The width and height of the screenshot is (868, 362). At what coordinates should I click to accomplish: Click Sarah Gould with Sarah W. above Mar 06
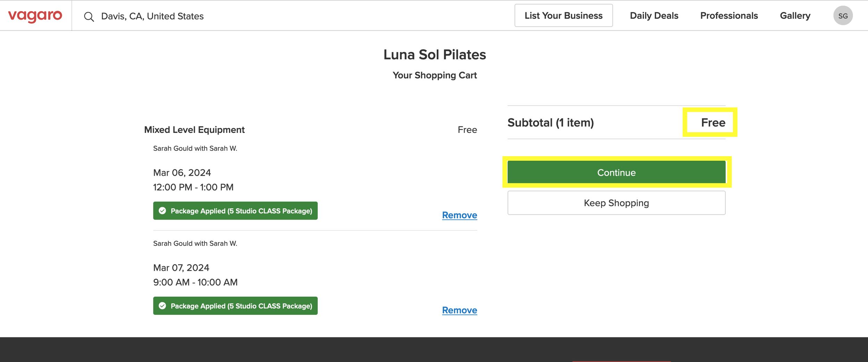[195, 149]
